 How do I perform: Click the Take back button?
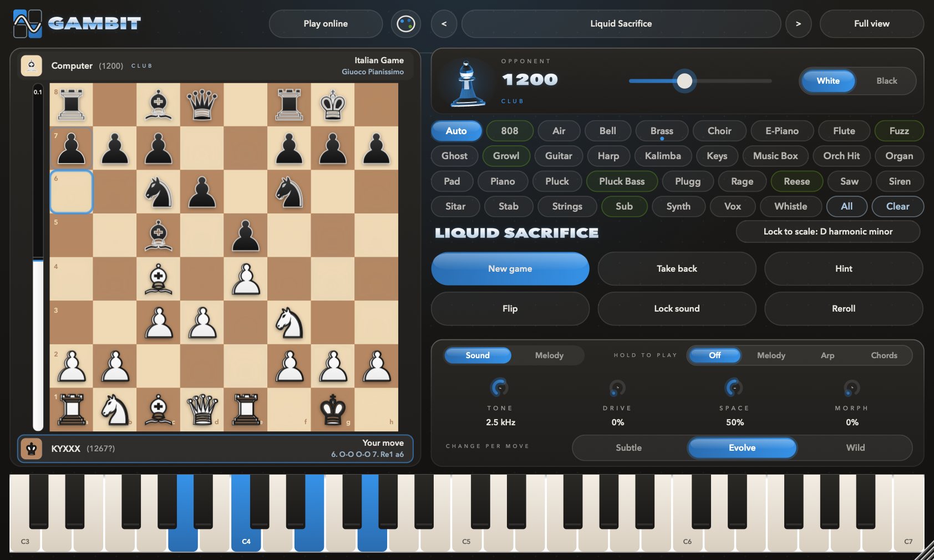[677, 269]
